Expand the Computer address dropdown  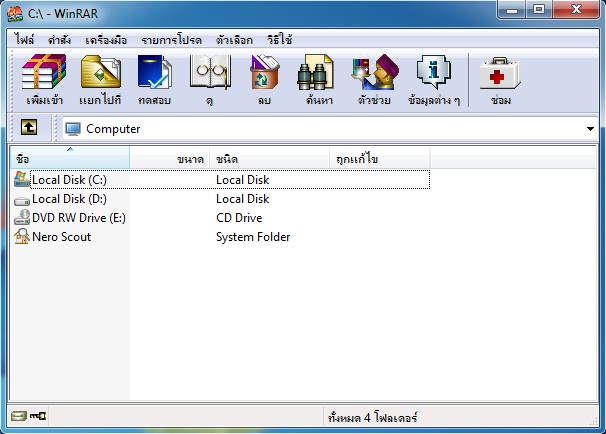590,129
